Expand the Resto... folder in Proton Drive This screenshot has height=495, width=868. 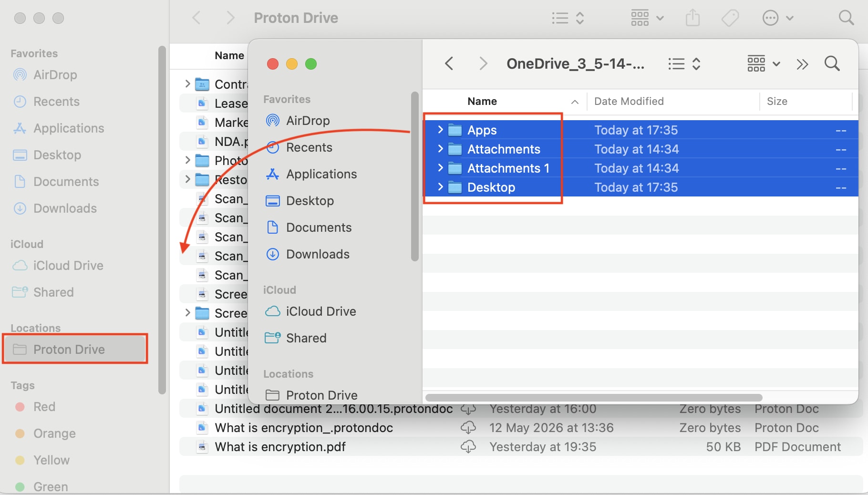tap(187, 179)
